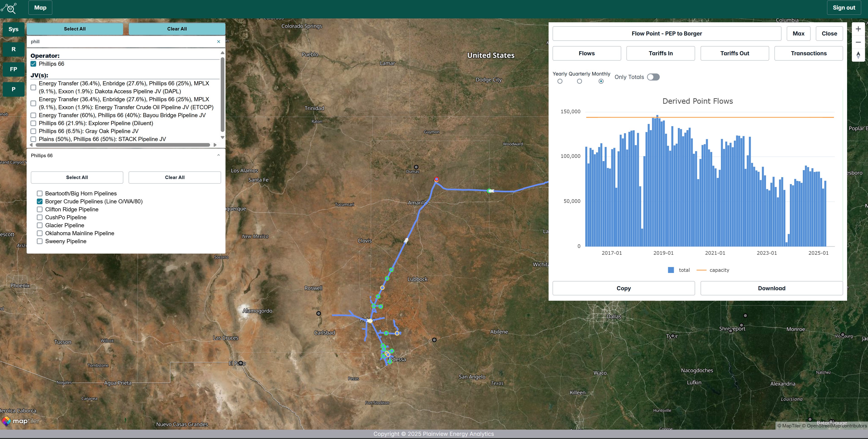Screen dimensions: 868x439
Task: Click the operator search input field
Action: click(121, 41)
